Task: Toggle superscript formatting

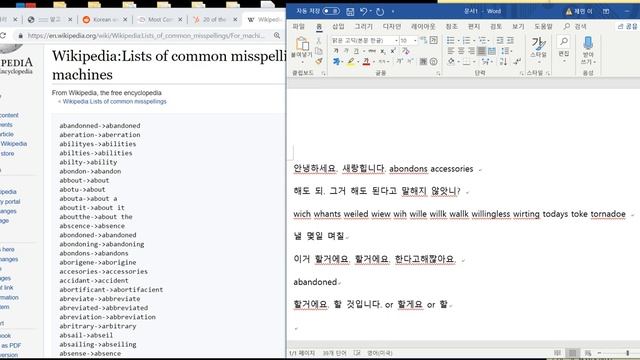Action: point(393,51)
